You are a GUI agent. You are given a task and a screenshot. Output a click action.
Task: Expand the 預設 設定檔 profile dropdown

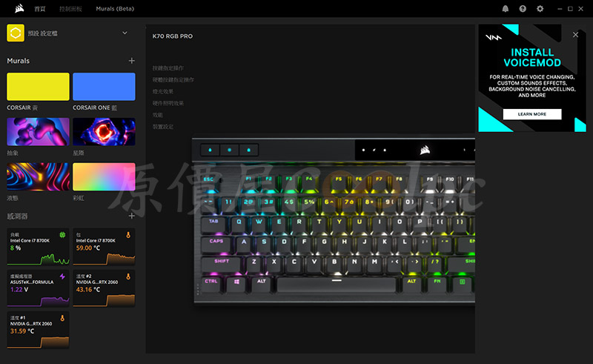click(x=125, y=33)
